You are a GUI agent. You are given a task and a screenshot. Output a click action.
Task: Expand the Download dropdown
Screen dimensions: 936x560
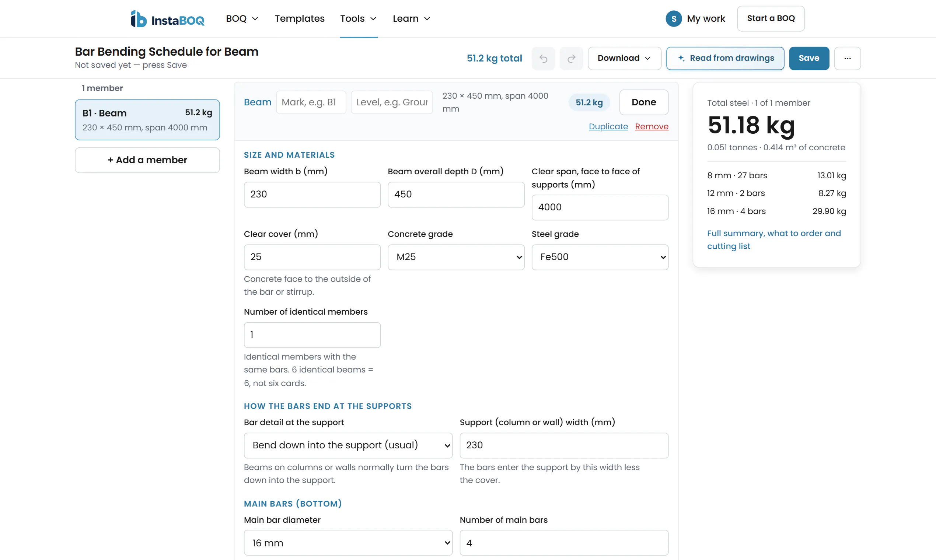coord(624,59)
